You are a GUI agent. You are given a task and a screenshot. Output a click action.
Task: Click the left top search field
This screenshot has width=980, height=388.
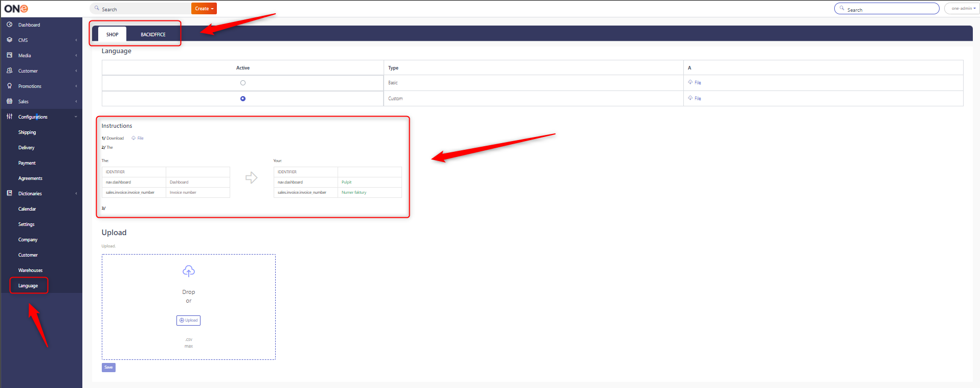[141, 9]
